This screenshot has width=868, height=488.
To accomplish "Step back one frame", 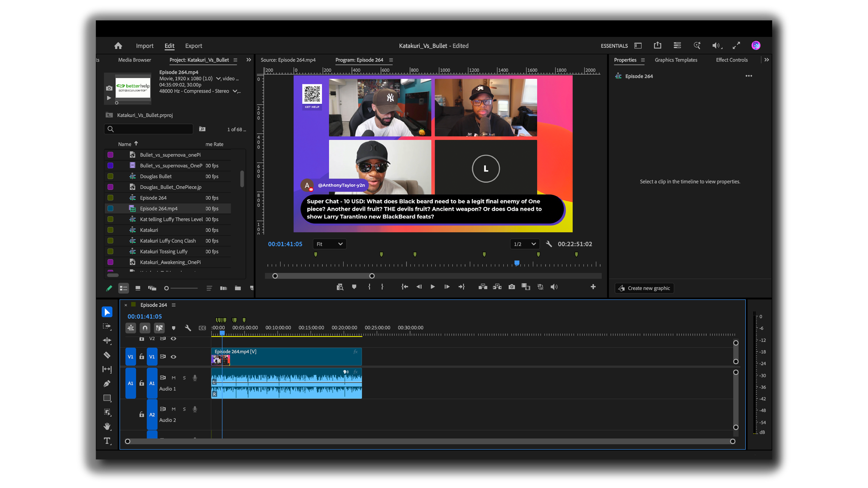I will coord(419,287).
